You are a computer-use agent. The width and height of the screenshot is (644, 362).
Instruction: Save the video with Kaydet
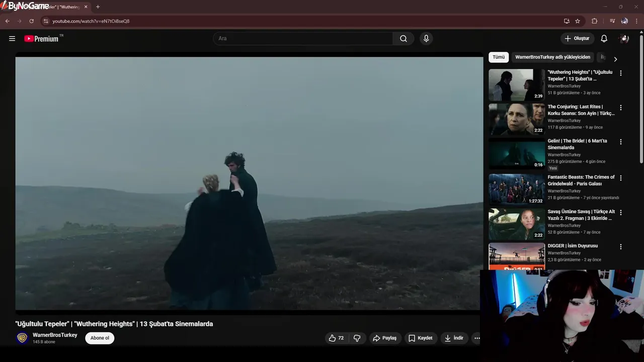pos(420,338)
